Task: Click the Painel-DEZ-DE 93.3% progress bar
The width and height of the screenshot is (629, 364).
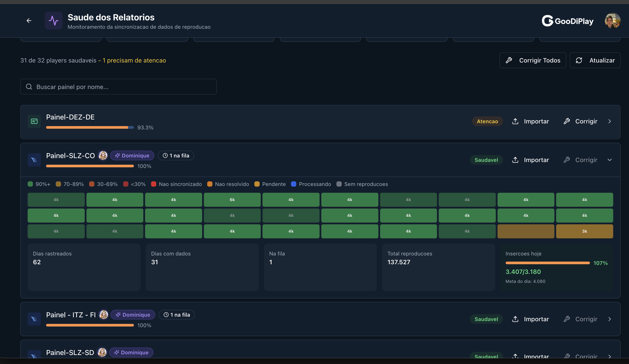Action: pos(90,127)
